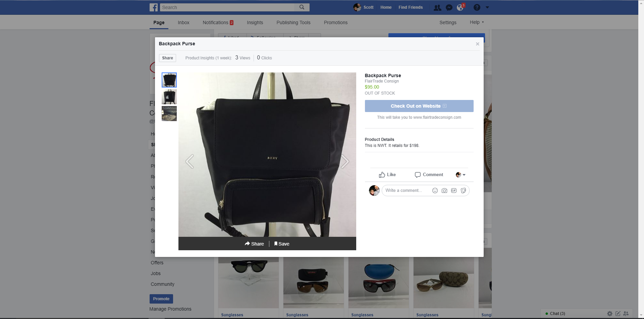Open the Messenger icon
Viewport: 644px width, 319px height.
tap(449, 7)
